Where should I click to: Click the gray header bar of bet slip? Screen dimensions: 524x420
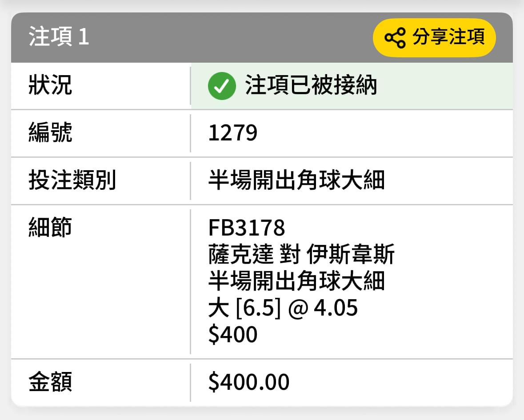[x=262, y=37]
